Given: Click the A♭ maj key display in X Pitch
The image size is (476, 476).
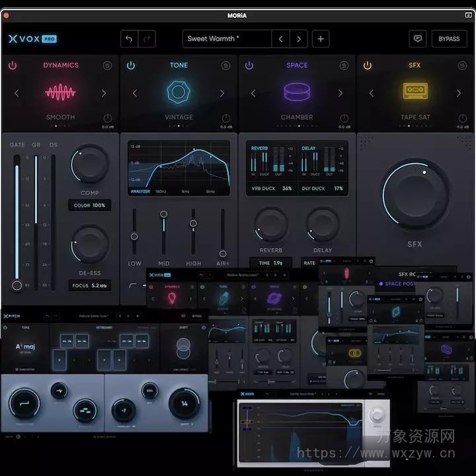Looking at the screenshot, I should 26,346.
